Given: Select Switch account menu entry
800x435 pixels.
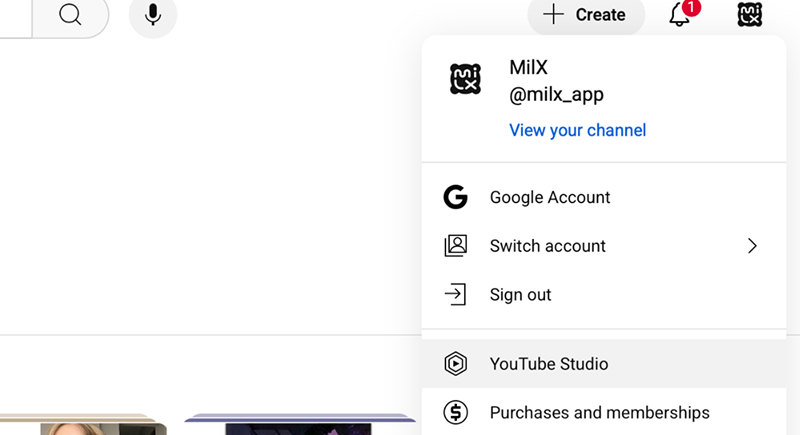Looking at the screenshot, I should [604, 246].
